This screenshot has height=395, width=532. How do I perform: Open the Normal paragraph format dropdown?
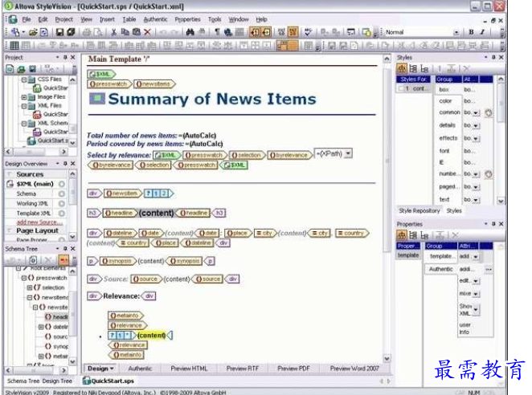pos(456,32)
